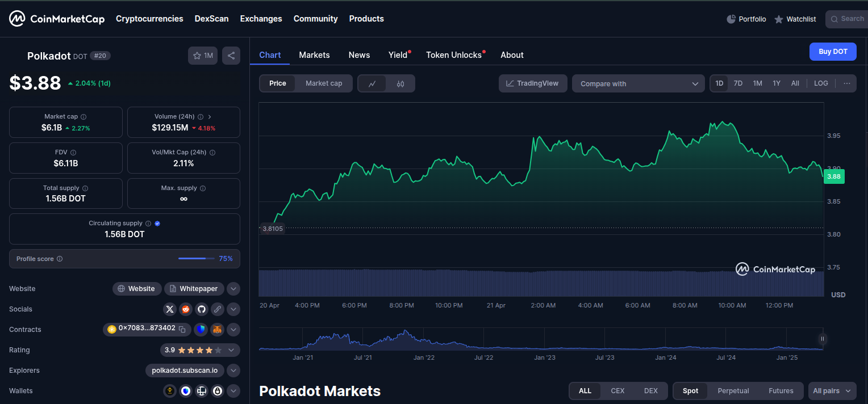Open the Compare with dropdown
This screenshot has width=868, height=404.
pos(639,83)
